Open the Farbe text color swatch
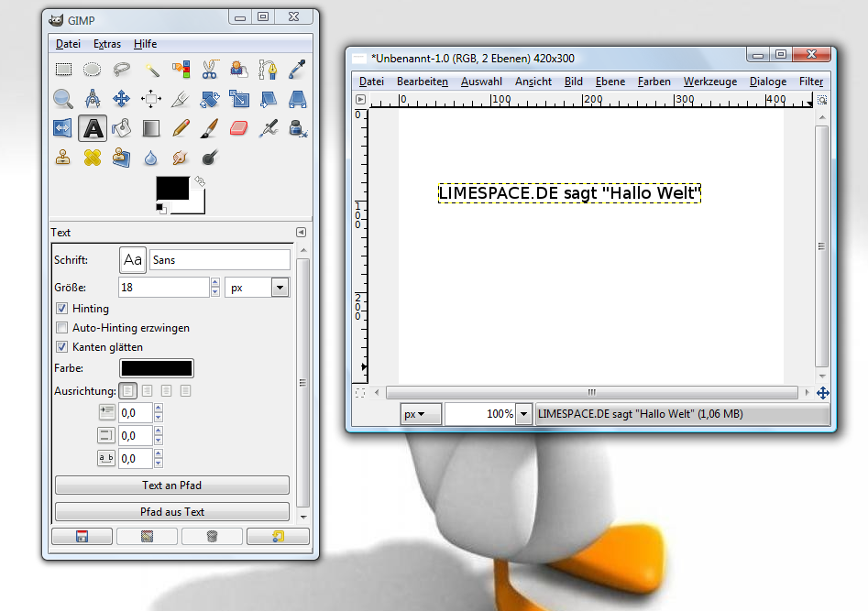 coord(156,368)
